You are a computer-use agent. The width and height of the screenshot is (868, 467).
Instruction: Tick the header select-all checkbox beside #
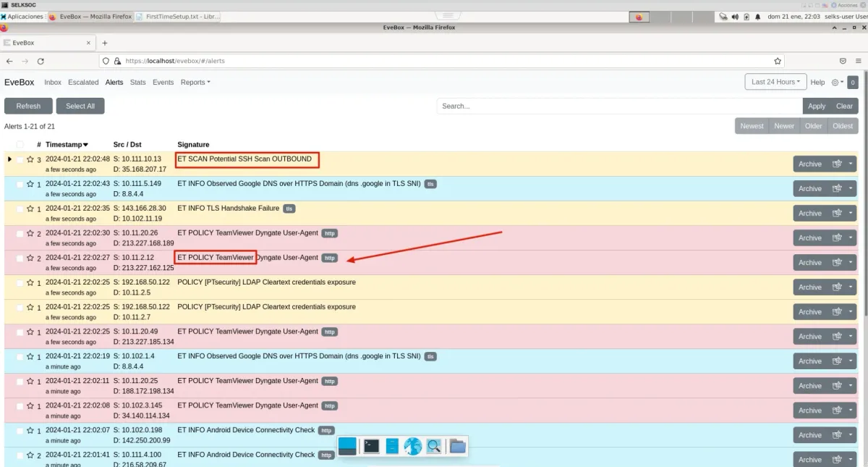20,144
